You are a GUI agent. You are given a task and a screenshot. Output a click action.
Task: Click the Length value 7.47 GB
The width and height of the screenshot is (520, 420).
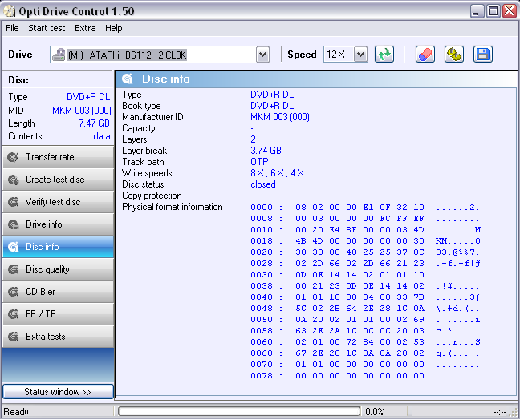pos(94,123)
